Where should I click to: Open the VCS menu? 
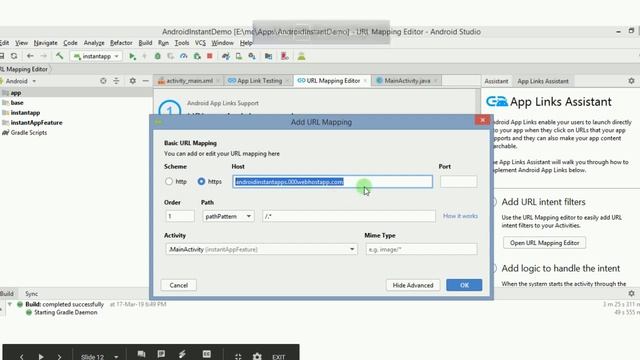200,43
